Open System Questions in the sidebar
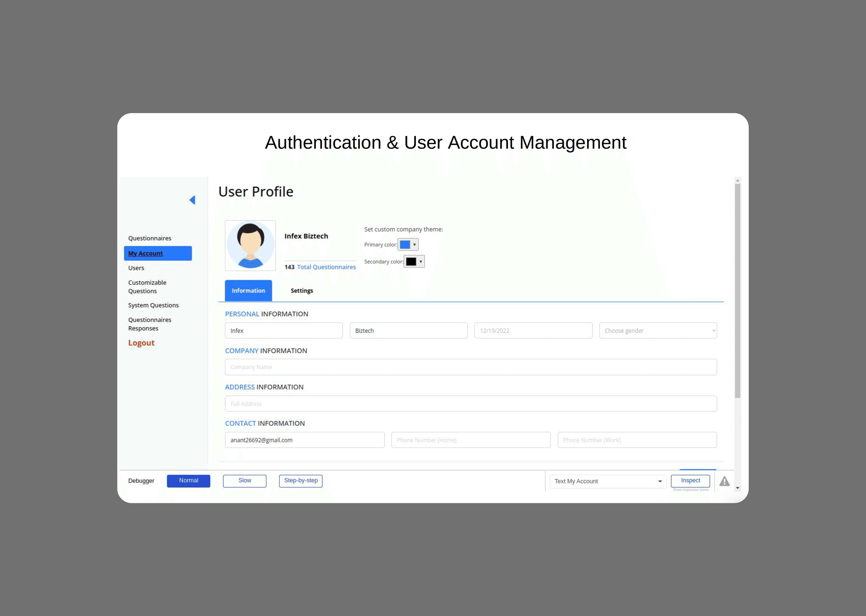The height and width of the screenshot is (616, 866). click(153, 305)
